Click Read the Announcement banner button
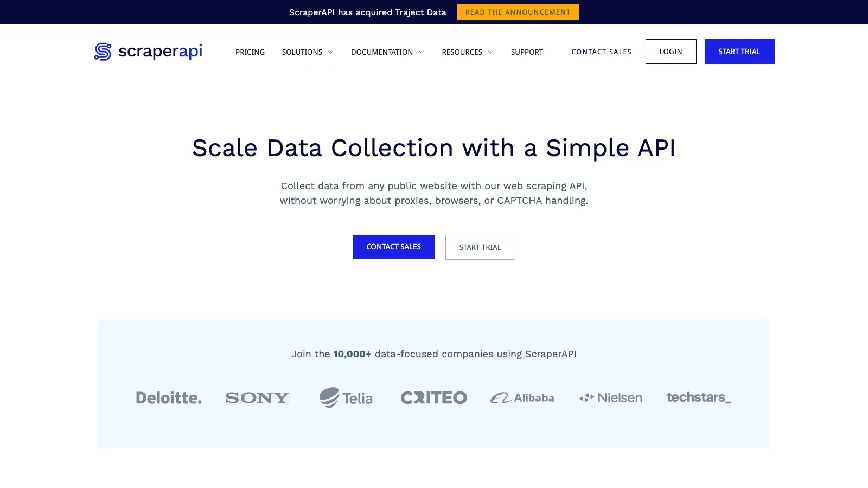 pos(518,12)
